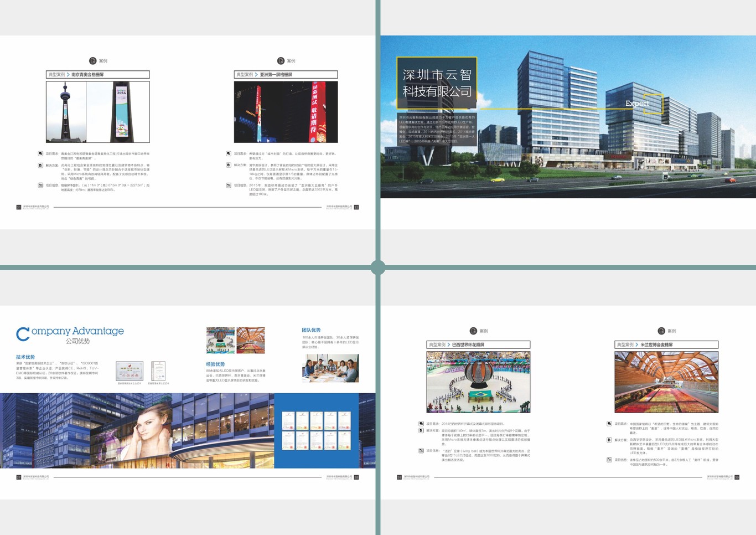Click the 解决方案 icon in the 亚洲第一屏 case

229,165
